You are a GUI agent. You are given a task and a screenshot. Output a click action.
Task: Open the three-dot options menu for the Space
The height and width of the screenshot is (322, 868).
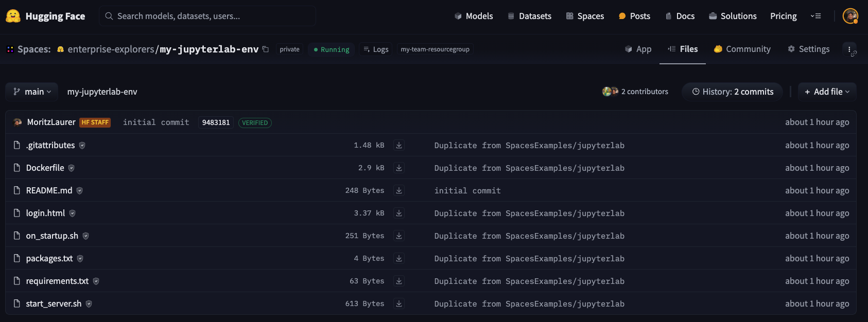849,49
